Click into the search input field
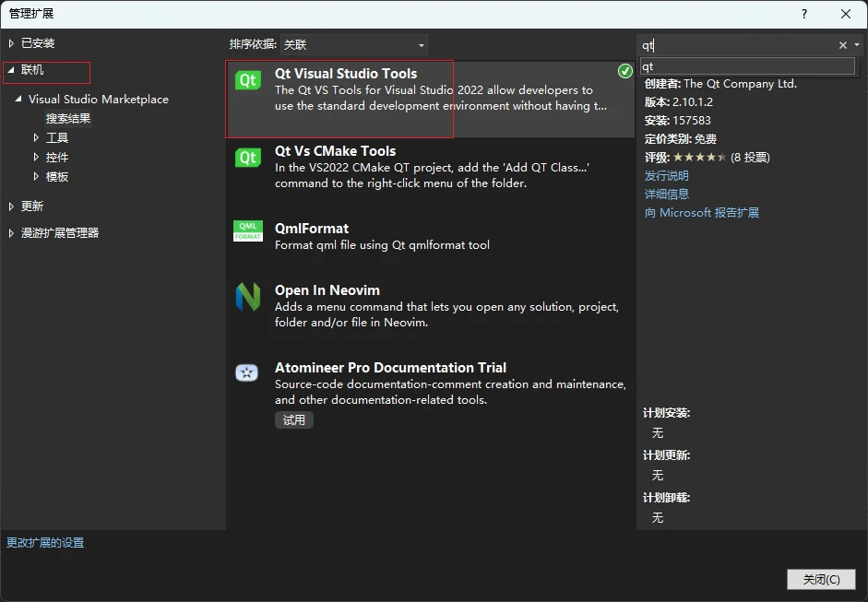The width and height of the screenshot is (868, 602). click(x=736, y=45)
